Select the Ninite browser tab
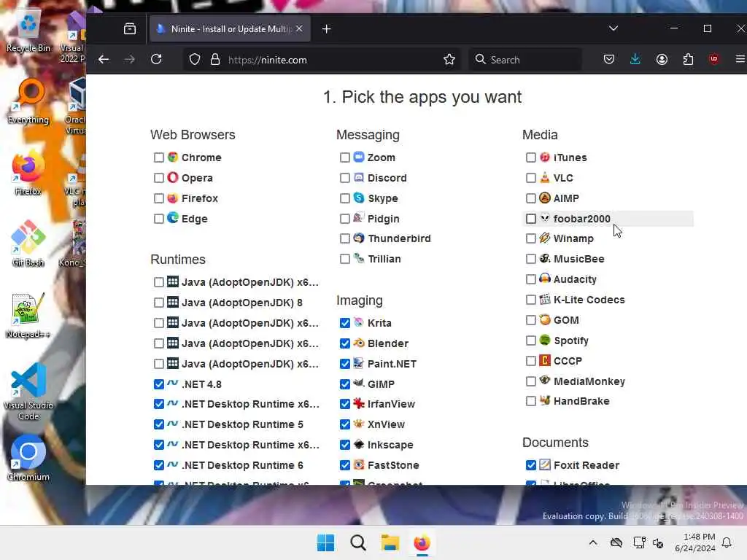The image size is (747, 560). click(x=230, y=29)
